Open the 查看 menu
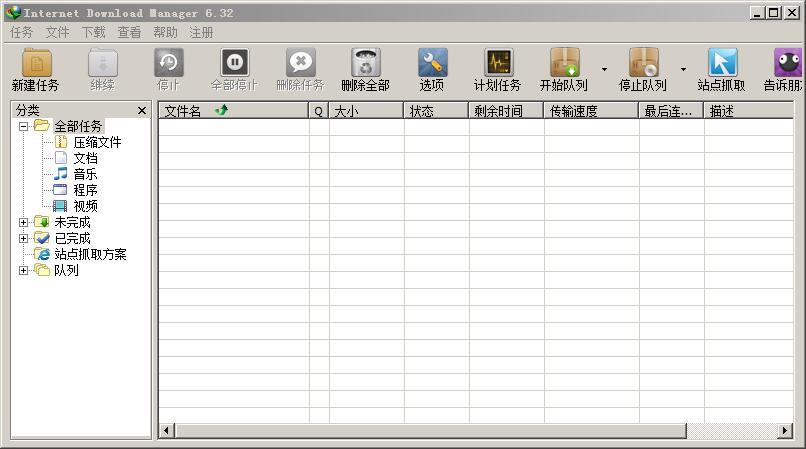This screenshot has width=806, height=449. (130, 32)
